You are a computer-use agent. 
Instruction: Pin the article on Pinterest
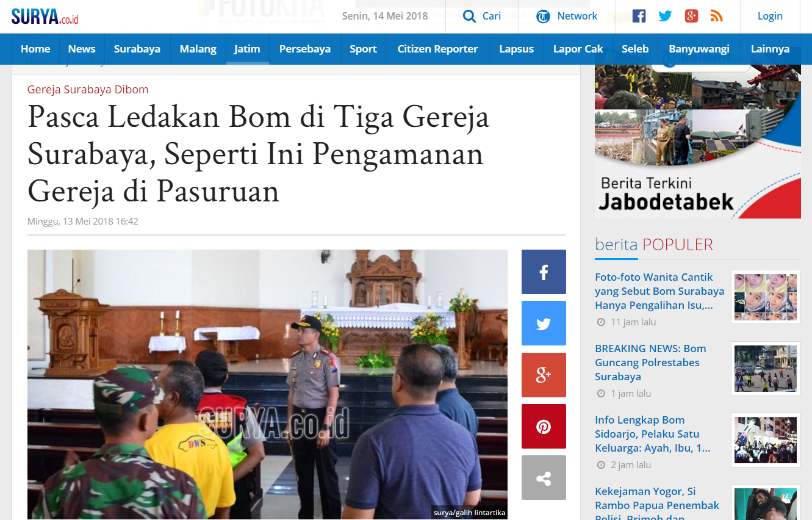tap(544, 427)
